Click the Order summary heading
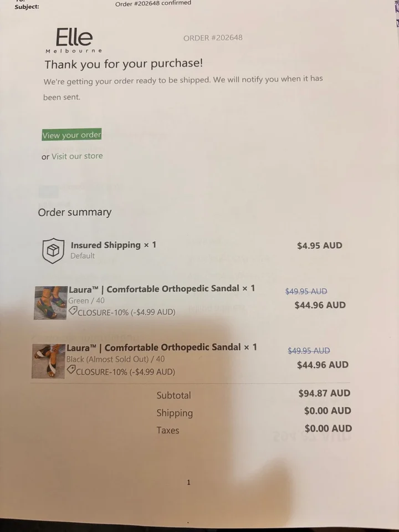Screen dimensions: 399x532 tap(75, 212)
